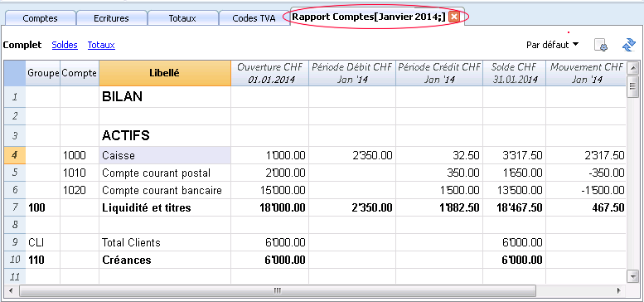Select row header 4

[x=15, y=155]
